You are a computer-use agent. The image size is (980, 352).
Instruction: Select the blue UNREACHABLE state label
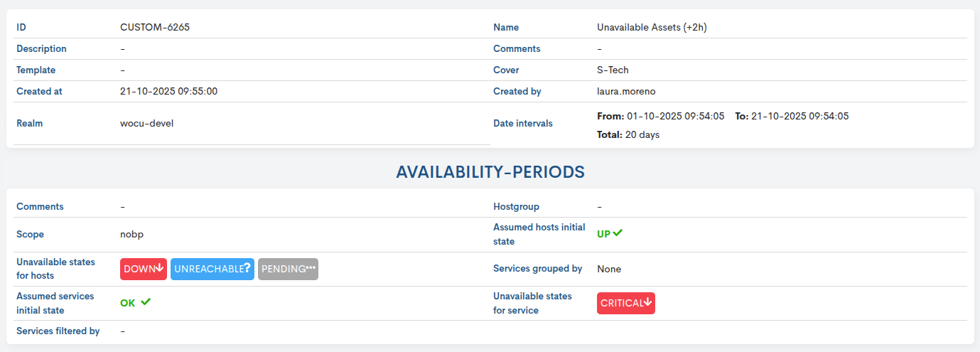pyautogui.click(x=208, y=269)
